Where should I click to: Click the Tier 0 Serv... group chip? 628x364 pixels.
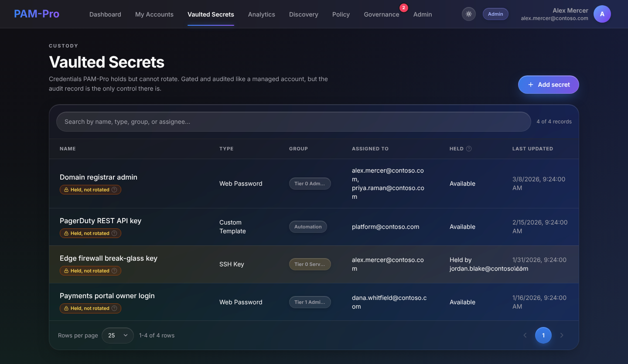click(310, 264)
